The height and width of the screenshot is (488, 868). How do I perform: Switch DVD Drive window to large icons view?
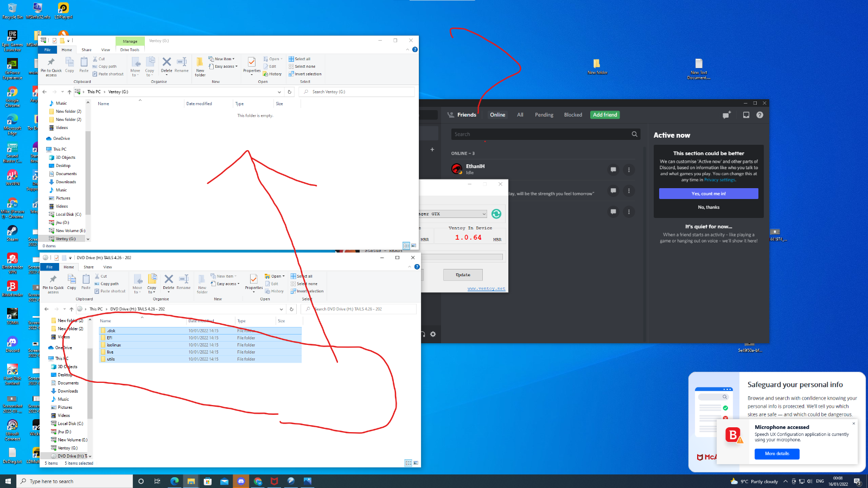[x=416, y=463]
